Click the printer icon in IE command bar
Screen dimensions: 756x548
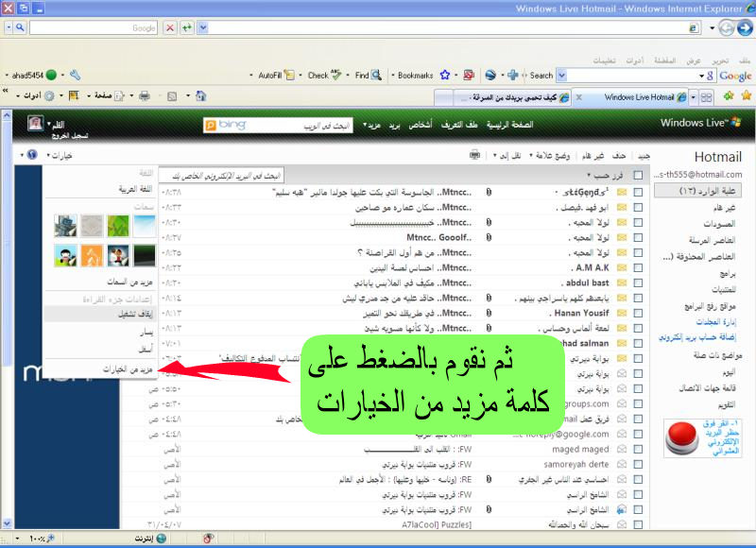[x=145, y=96]
